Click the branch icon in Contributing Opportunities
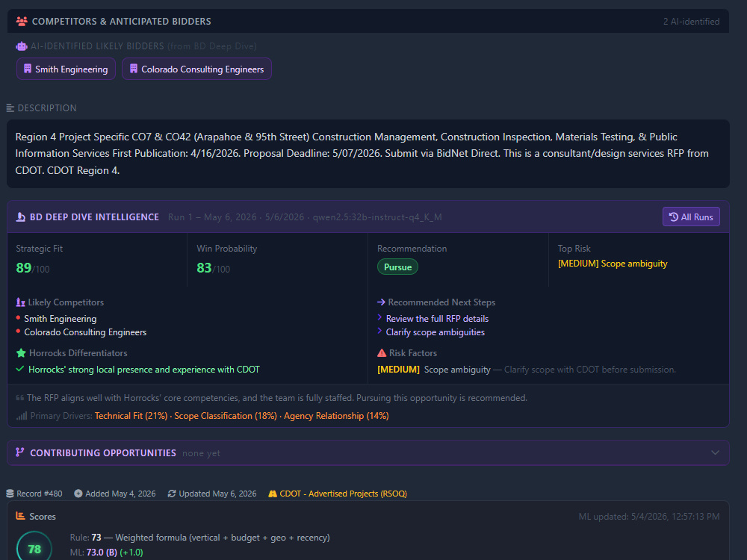Screen dimensions: 747x560 click(20, 452)
